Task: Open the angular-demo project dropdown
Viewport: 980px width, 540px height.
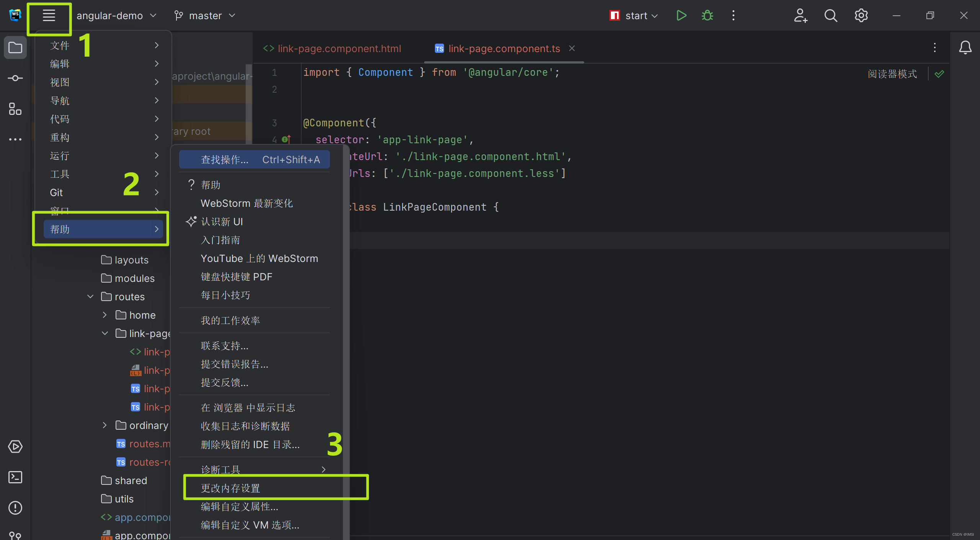Action: pyautogui.click(x=117, y=15)
